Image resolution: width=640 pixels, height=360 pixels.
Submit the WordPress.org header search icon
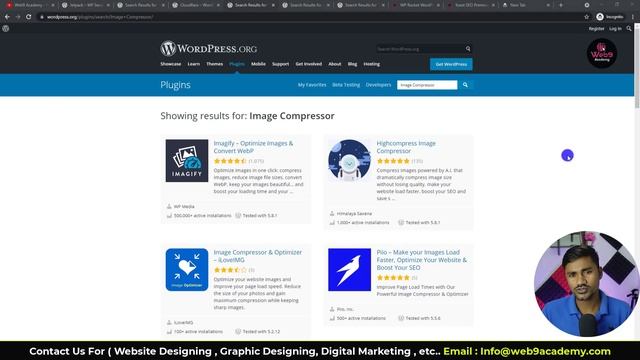468,49
